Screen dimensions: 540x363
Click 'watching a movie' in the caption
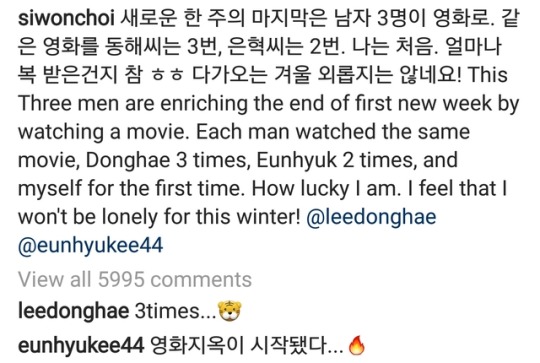coord(102,132)
